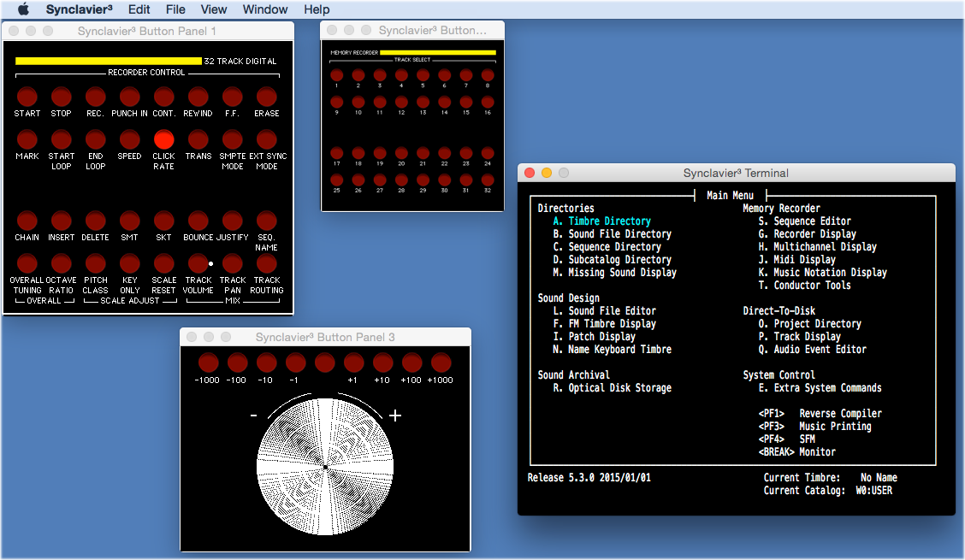965x560 pixels.
Task: Open the View menu
Action: click(214, 9)
